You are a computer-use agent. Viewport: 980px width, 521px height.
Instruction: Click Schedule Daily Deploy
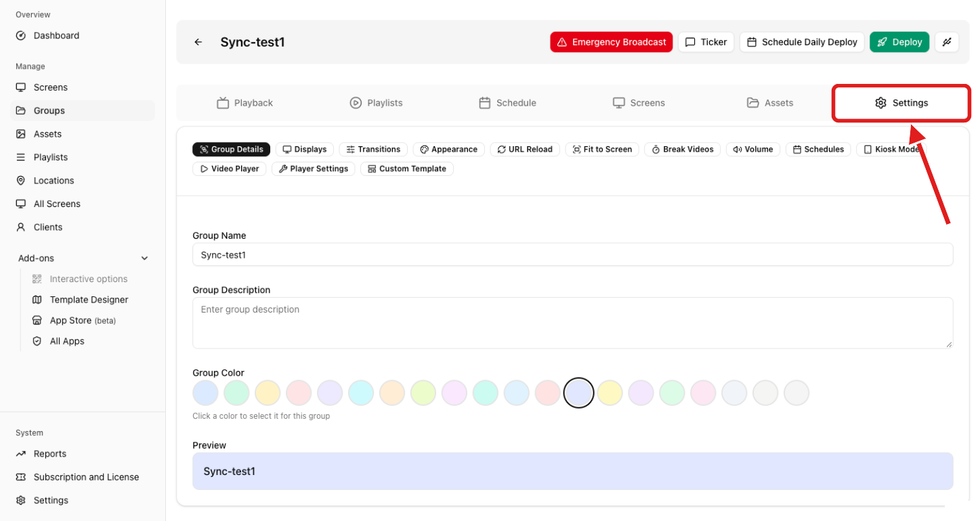click(802, 42)
